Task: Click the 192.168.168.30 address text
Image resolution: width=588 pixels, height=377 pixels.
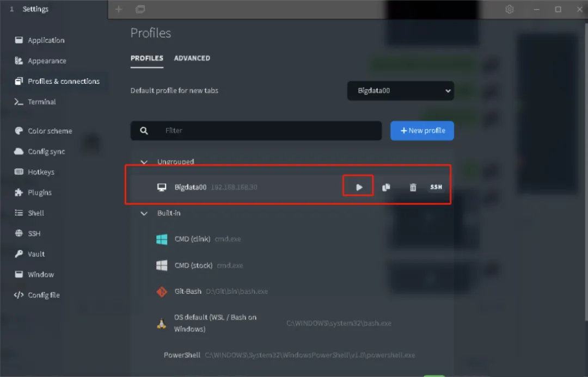Action: click(234, 187)
